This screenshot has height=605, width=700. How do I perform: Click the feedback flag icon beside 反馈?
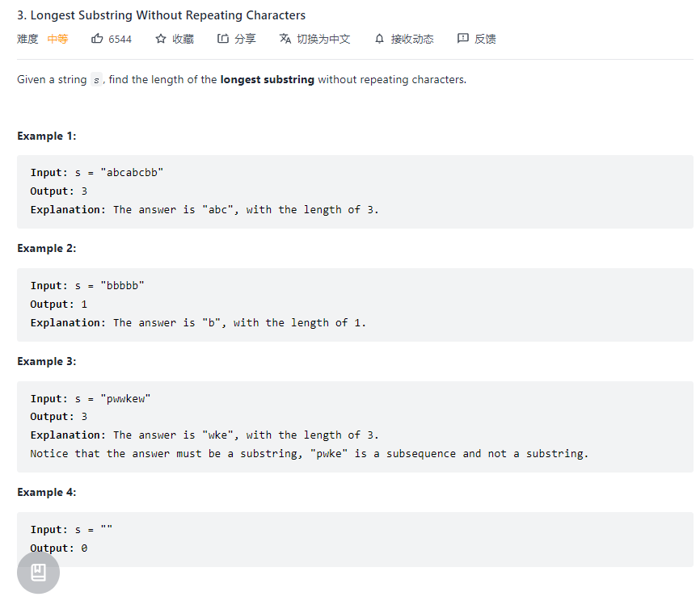pyautogui.click(x=462, y=39)
